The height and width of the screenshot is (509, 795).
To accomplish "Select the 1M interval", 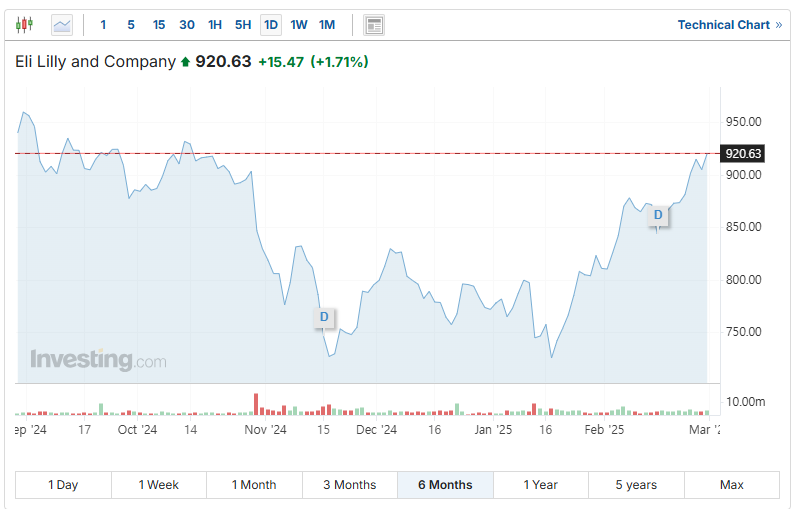I will [x=327, y=25].
